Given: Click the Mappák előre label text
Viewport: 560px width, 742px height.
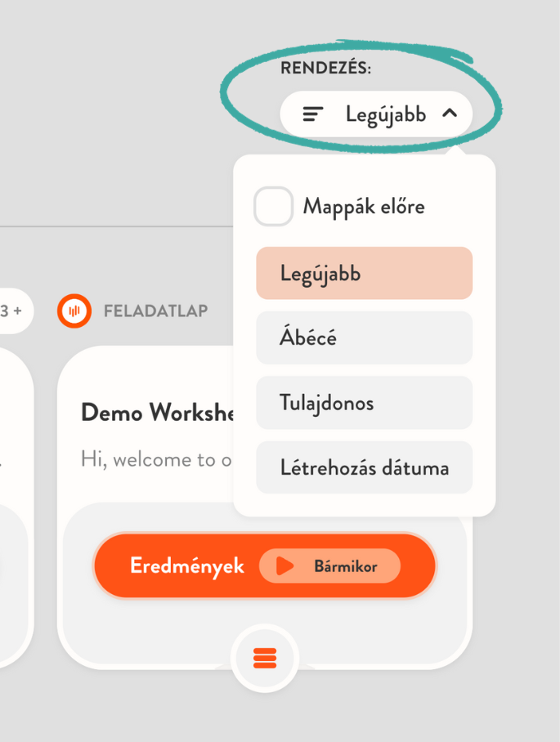Looking at the screenshot, I should click(x=364, y=207).
